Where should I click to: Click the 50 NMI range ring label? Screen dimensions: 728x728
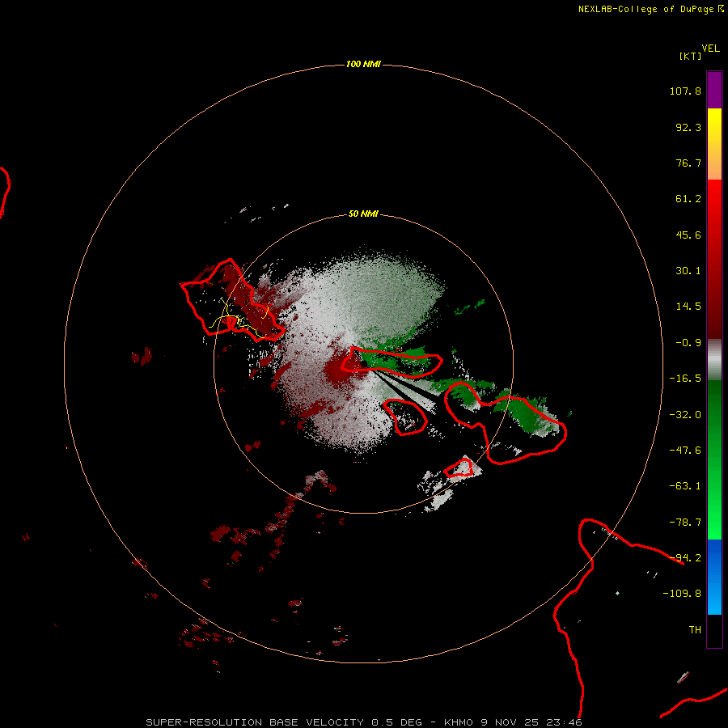[x=363, y=214]
